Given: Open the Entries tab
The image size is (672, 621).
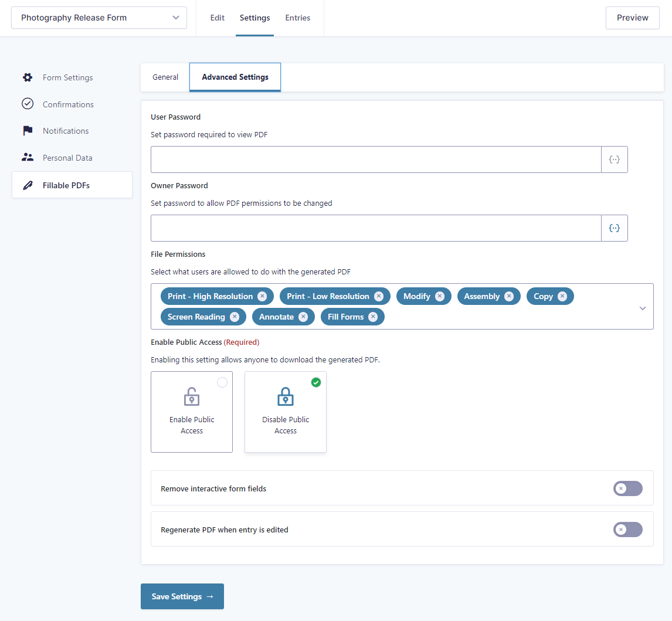Looking at the screenshot, I should tap(297, 18).
